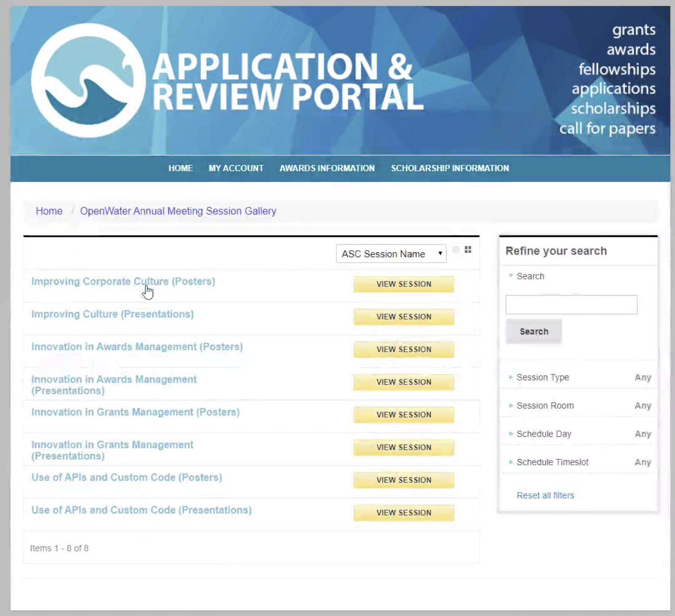The width and height of the screenshot is (675, 616).
Task: Click the Home breadcrumb link
Action: point(49,211)
